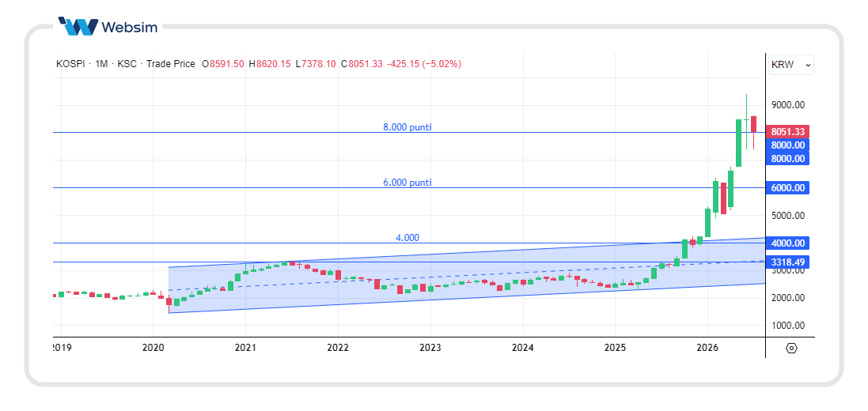Screen dimensions: 868x411
Task: Click the 1000.00 price scale label
Action: (788, 326)
